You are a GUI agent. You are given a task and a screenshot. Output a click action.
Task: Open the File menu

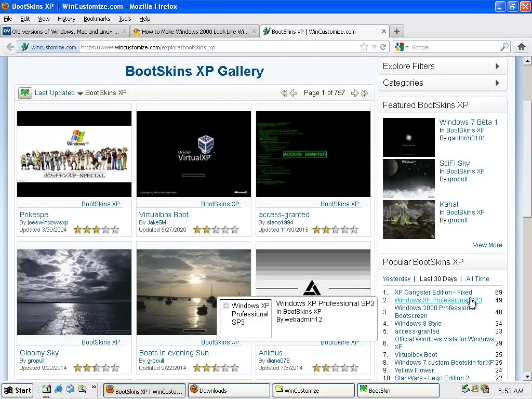8,19
